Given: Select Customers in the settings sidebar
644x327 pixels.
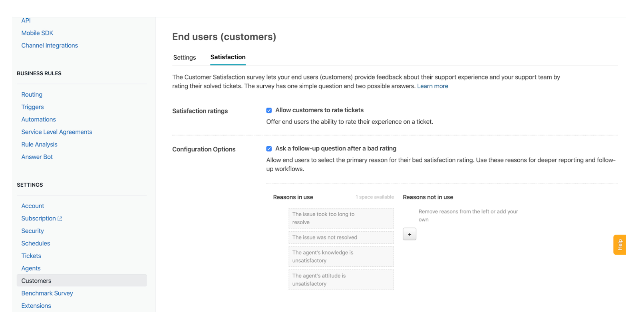Looking at the screenshot, I should click(x=36, y=281).
